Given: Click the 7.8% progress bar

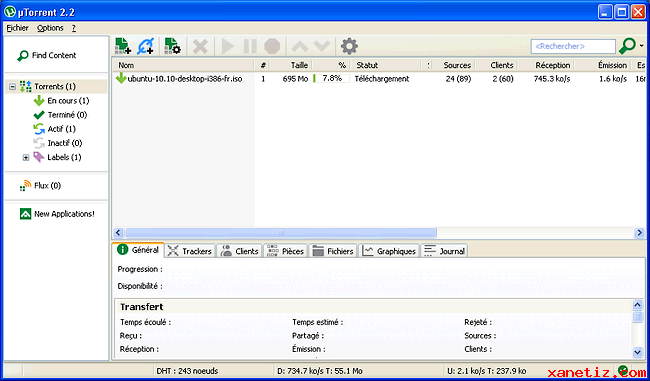Looking at the screenshot, I should coord(332,79).
